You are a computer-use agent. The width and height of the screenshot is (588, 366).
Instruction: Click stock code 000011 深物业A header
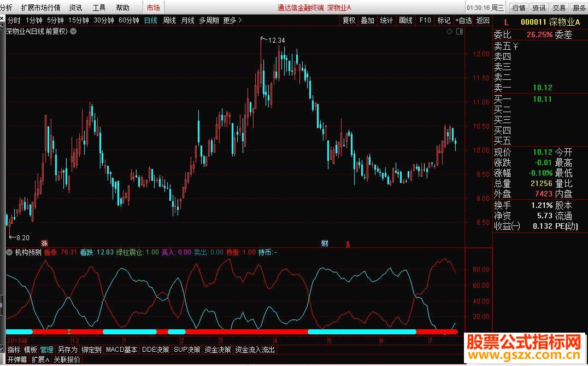pyautogui.click(x=550, y=22)
